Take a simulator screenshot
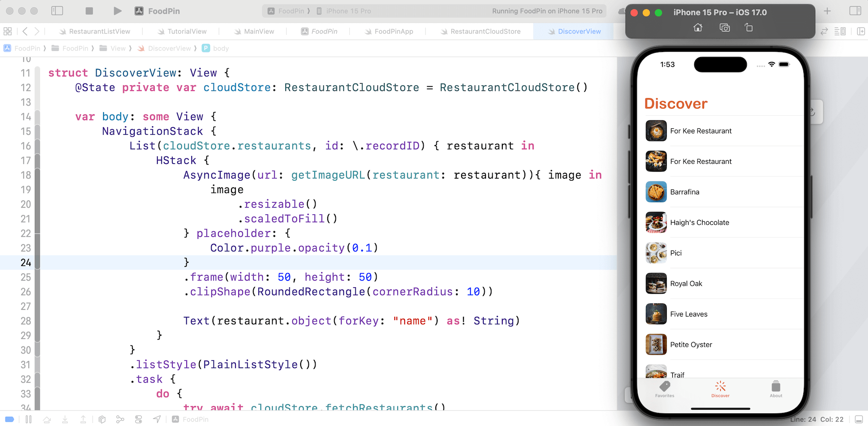Screen dimensions: 868x426 tap(724, 28)
